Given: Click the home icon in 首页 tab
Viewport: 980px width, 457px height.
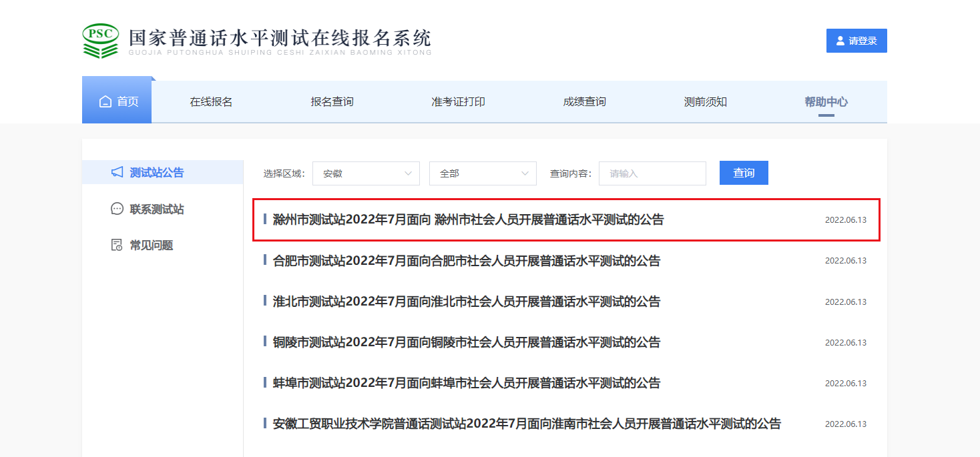Looking at the screenshot, I should 105,102.
